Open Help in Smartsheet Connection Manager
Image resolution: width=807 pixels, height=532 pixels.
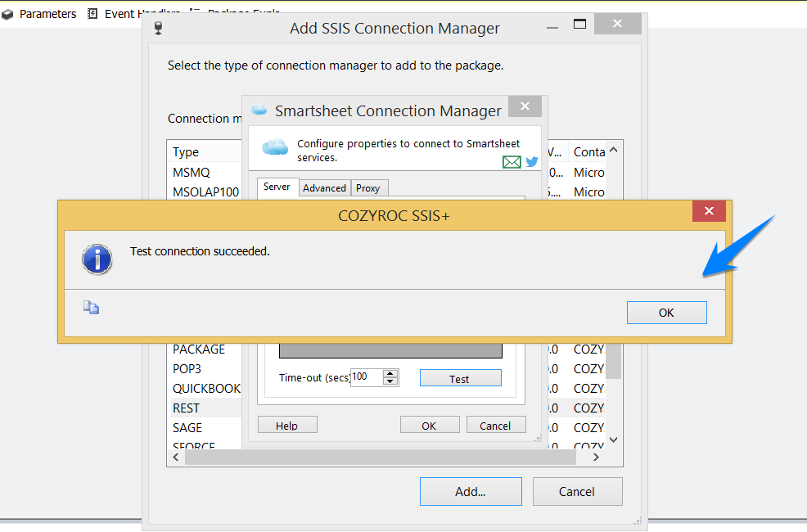(x=287, y=426)
